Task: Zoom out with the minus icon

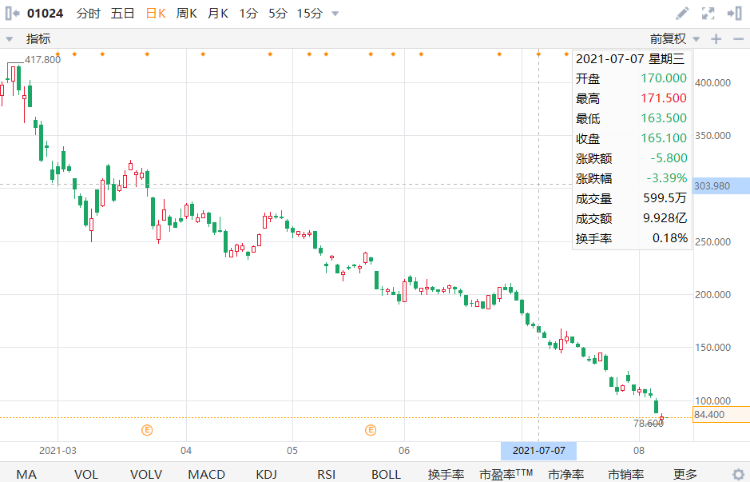Action: [738, 39]
